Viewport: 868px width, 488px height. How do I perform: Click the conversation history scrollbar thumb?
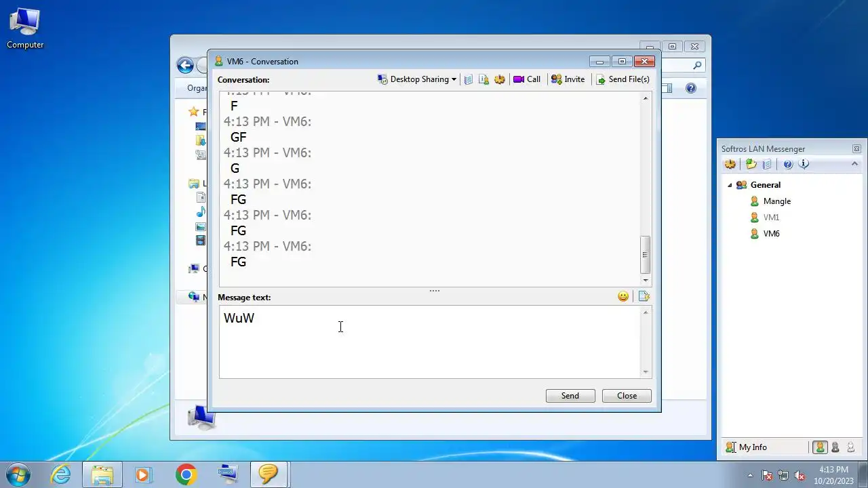[646, 255]
